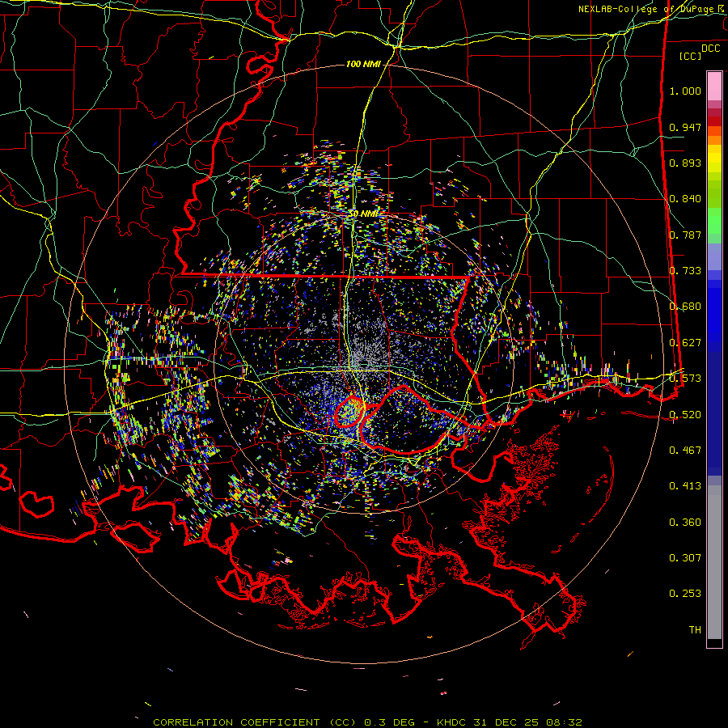Select the 0.680 scale value
Viewport: 728px width, 728px height.
pyautogui.click(x=685, y=307)
